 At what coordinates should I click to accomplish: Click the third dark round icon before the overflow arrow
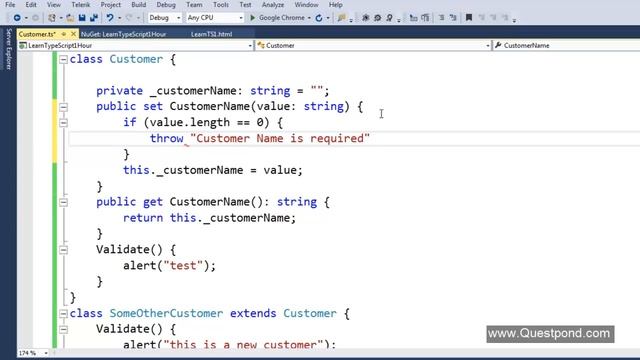coord(389,18)
